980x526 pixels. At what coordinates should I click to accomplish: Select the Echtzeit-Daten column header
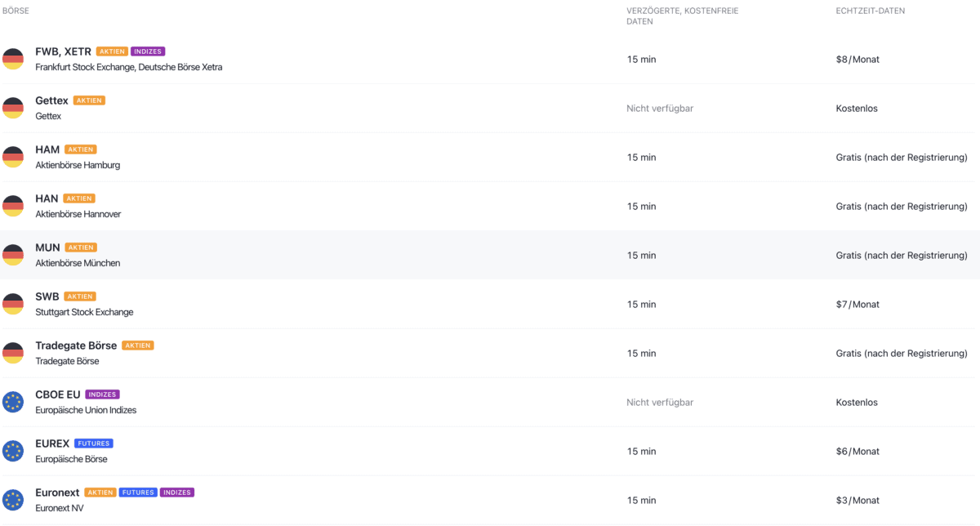[x=870, y=11]
